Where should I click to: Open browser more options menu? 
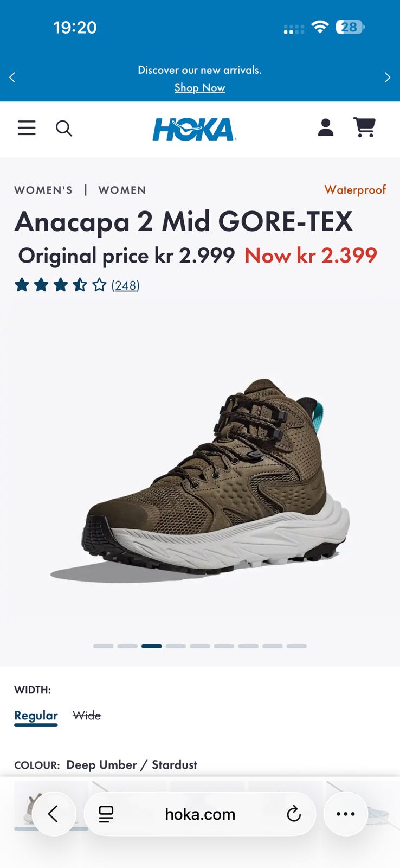[345, 814]
